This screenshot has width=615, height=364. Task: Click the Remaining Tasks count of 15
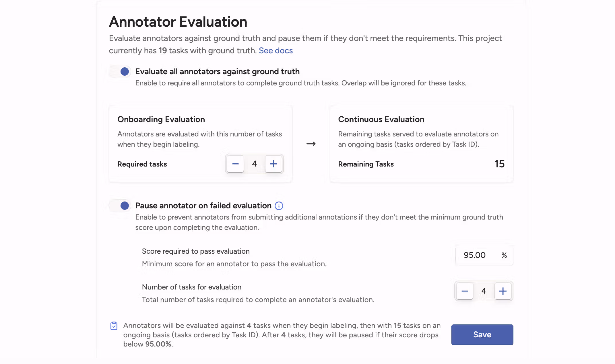click(x=499, y=164)
